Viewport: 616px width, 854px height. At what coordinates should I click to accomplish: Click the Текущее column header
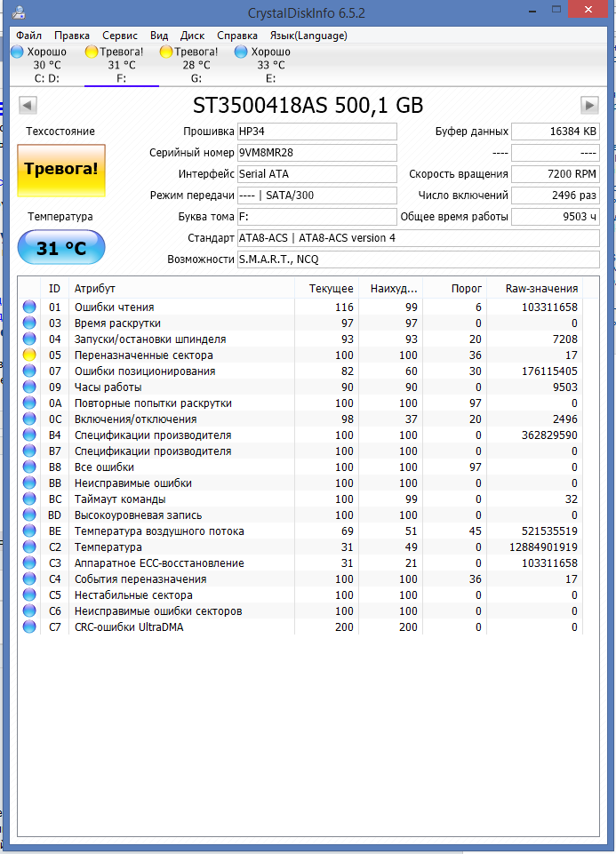coord(327,288)
